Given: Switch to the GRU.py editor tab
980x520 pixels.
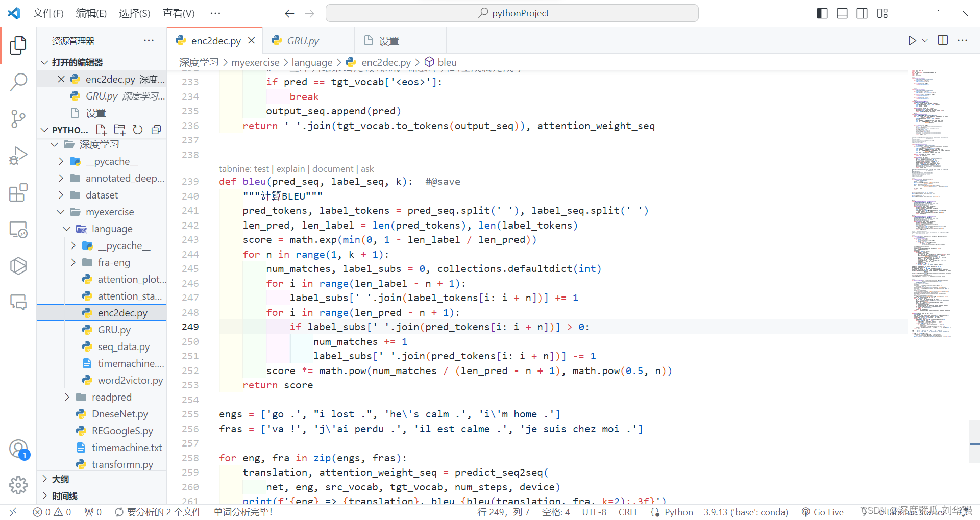Looking at the screenshot, I should point(302,40).
